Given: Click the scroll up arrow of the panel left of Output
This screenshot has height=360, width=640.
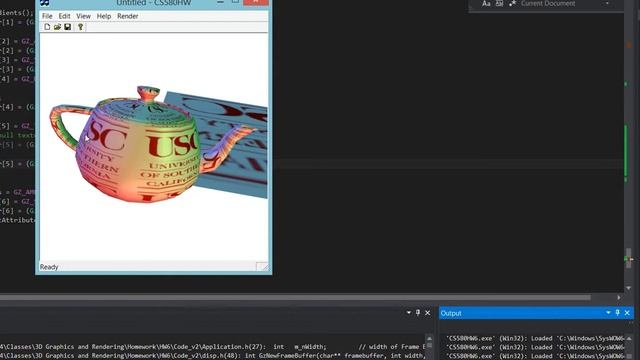Looking at the screenshot, I should point(429,338).
